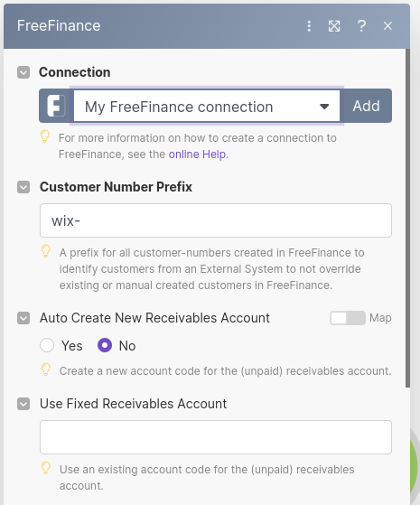Click the Add connection button
The width and height of the screenshot is (420, 505).
[x=366, y=106]
